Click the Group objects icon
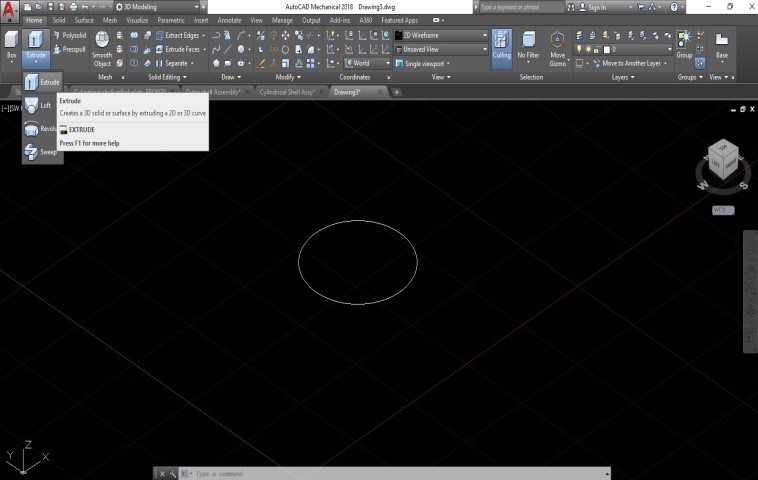758x480 pixels. point(684,44)
